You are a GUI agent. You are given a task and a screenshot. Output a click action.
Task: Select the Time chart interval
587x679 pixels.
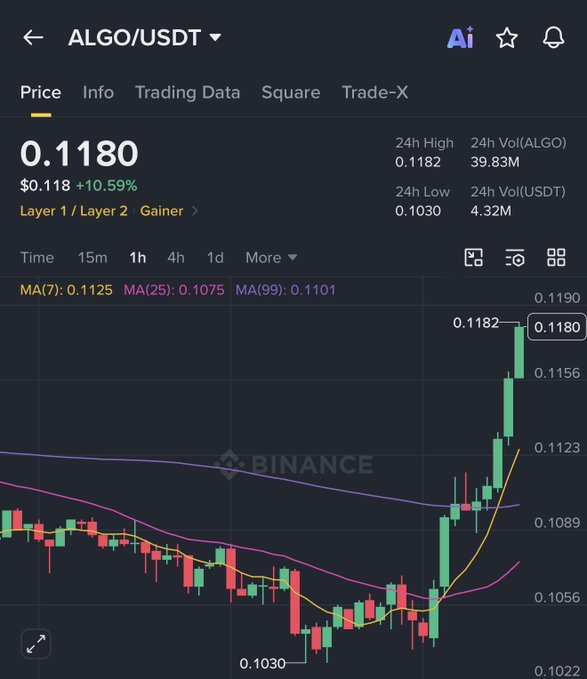click(x=37, y=258)
